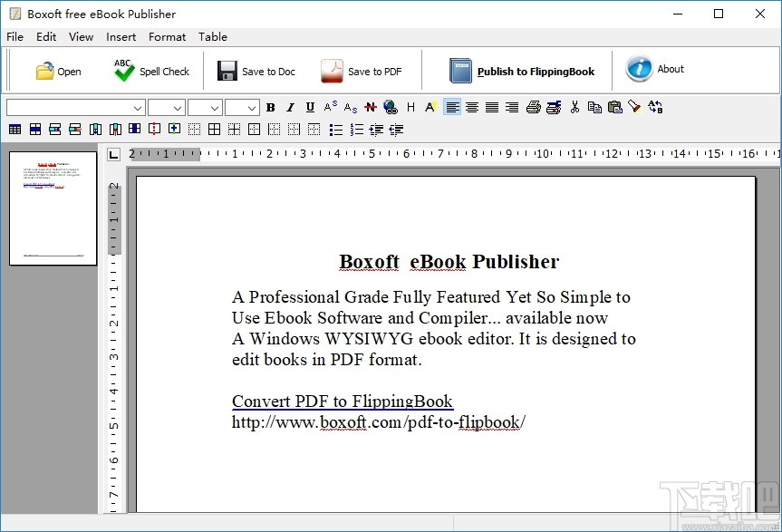Apply underline formatting
Image resolution: width=782 pixels, height=532 pixels.
[310, 107]
